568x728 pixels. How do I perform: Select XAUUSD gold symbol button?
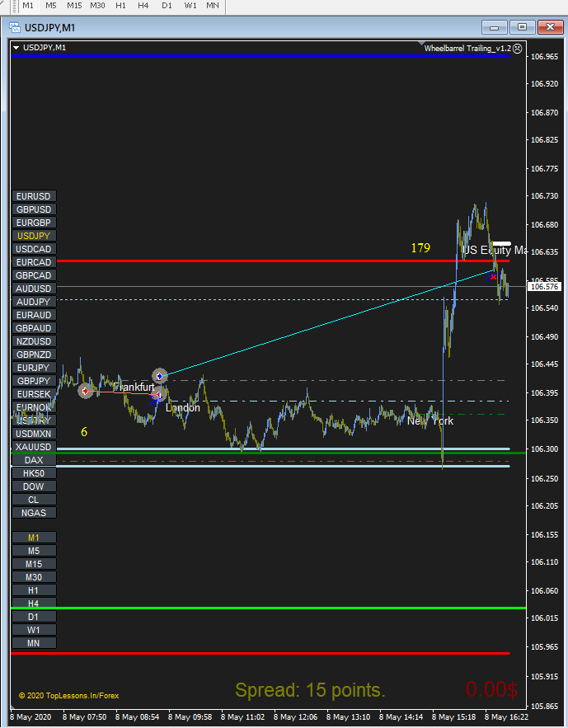34,447
